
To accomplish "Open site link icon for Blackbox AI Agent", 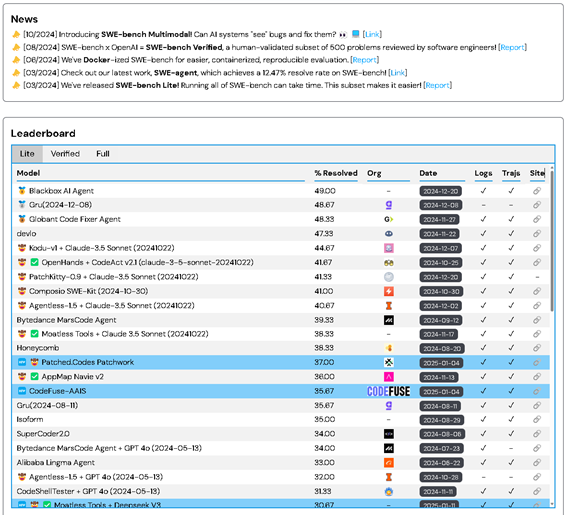I will [537, 191].
